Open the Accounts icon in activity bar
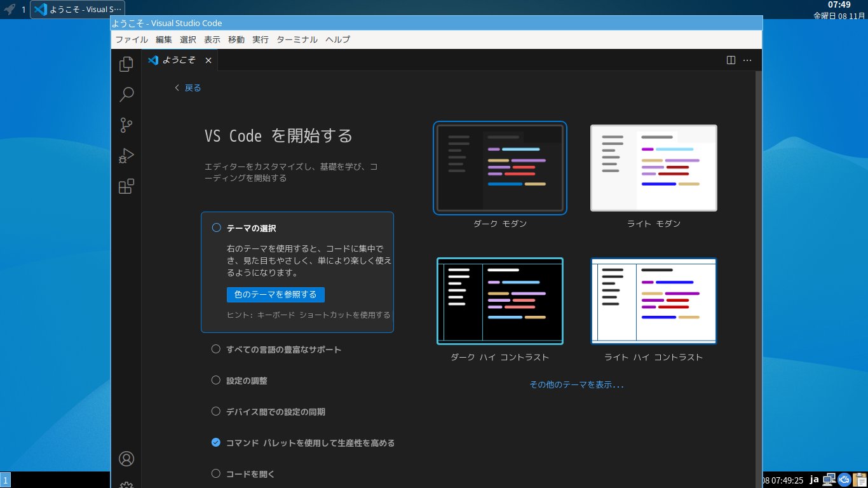This screenshot has width=868, height=488. click(126, 459)
